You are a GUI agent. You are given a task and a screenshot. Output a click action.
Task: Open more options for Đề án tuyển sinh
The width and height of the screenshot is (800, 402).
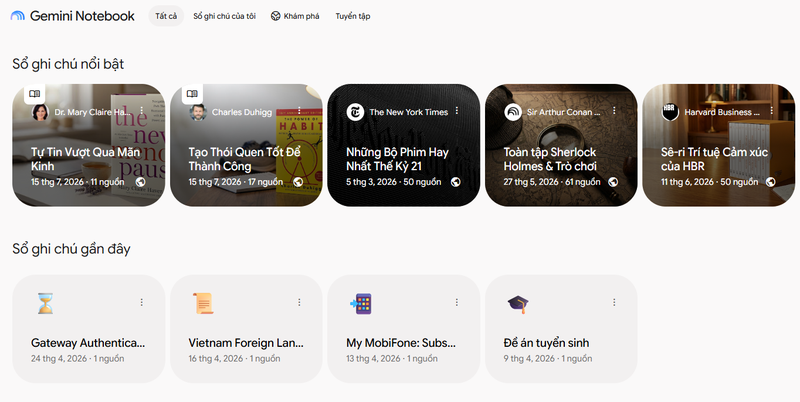click(614, 303)
